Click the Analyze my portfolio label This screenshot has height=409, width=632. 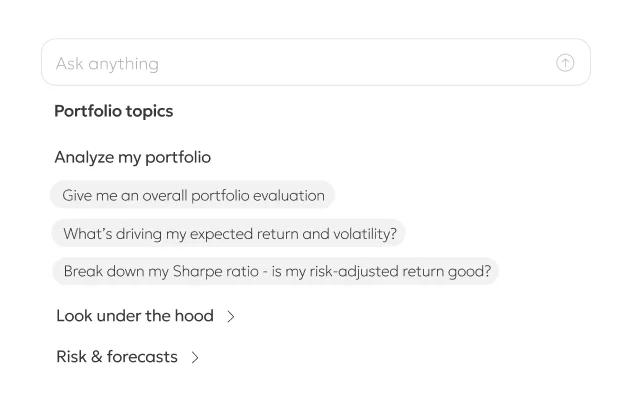(x=132, y=157)
